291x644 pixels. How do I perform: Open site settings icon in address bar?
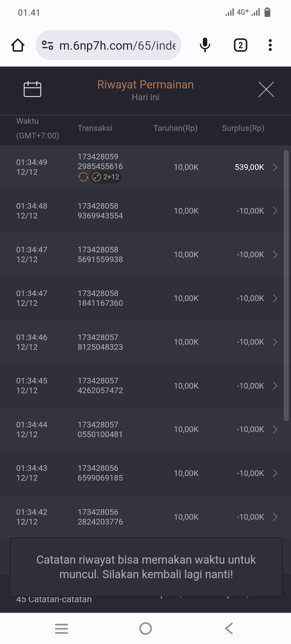pos(48,45)
